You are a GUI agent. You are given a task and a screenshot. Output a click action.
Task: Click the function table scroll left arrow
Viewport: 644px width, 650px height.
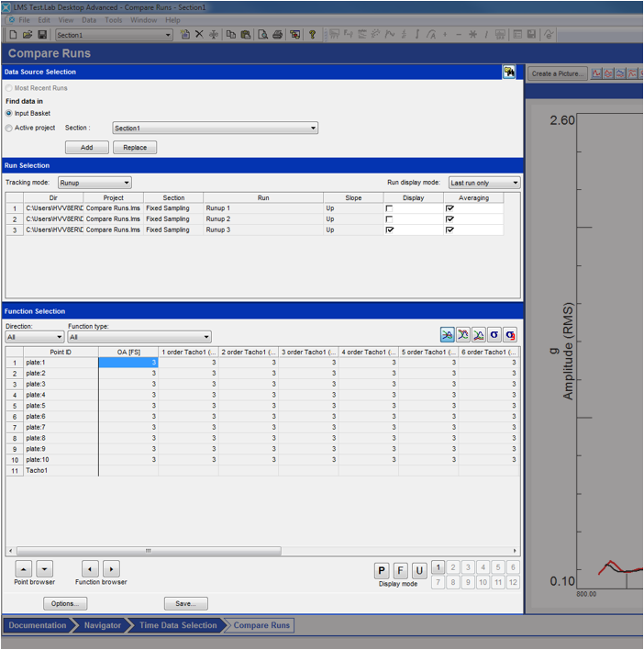[10, 551]
